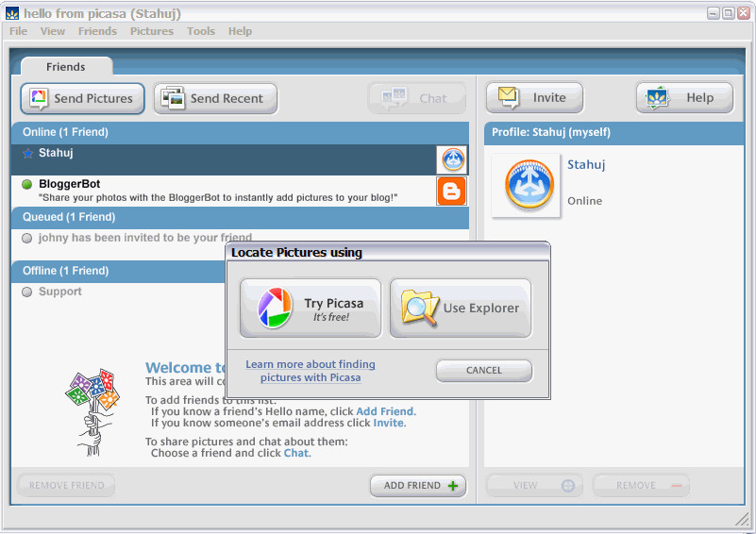Open the Help menu
The image size is (756, 534).
point(240,31)
